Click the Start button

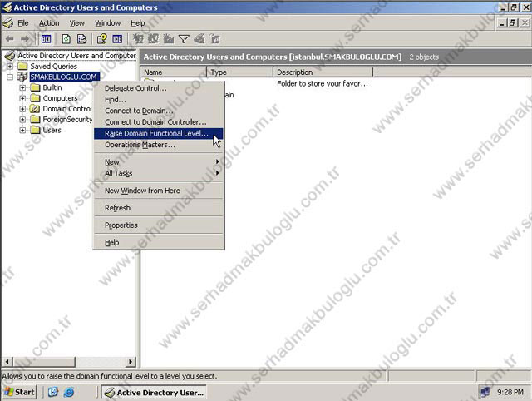pos(19,392)
